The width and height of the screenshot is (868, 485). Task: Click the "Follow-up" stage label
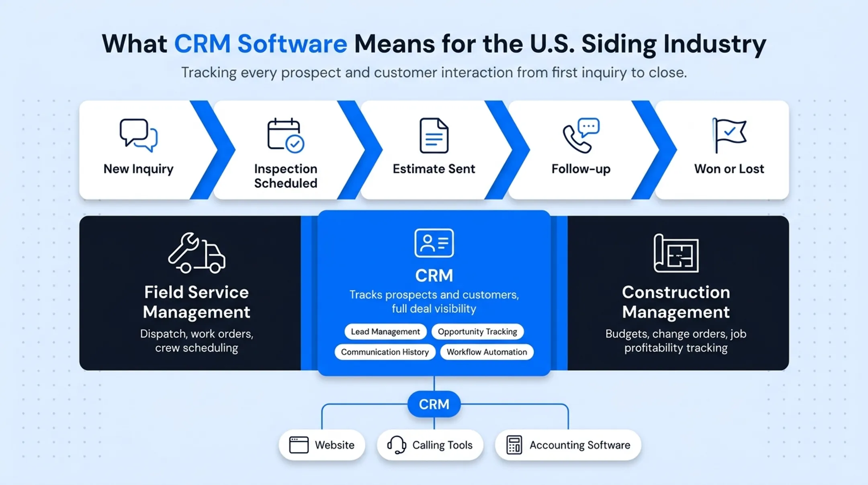point(581,169)
